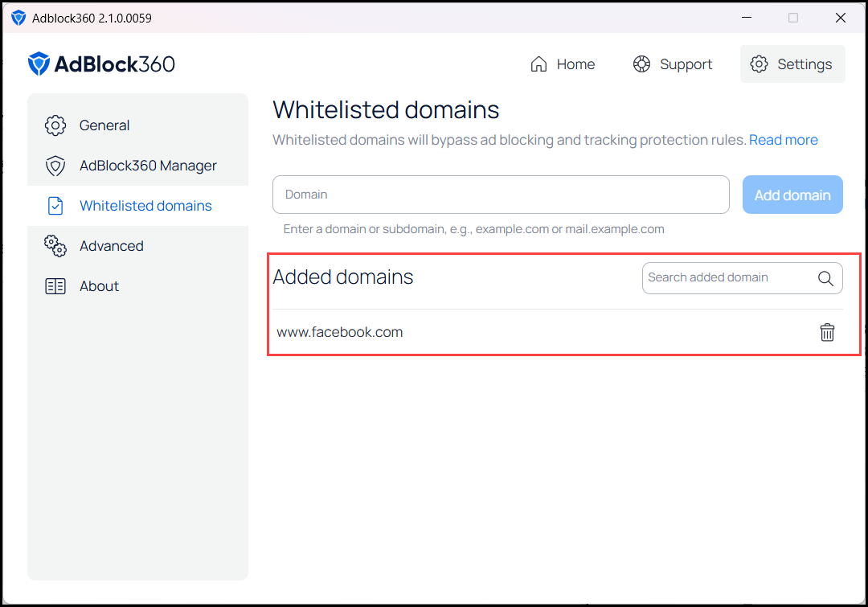Screen dimensions: 868x607
Task: Open the Home page
Action: click(563, 64)
